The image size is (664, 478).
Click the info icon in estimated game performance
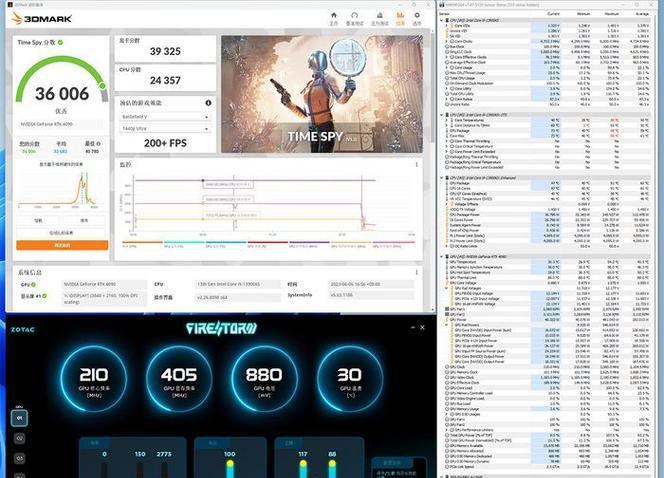coord(208,103)
